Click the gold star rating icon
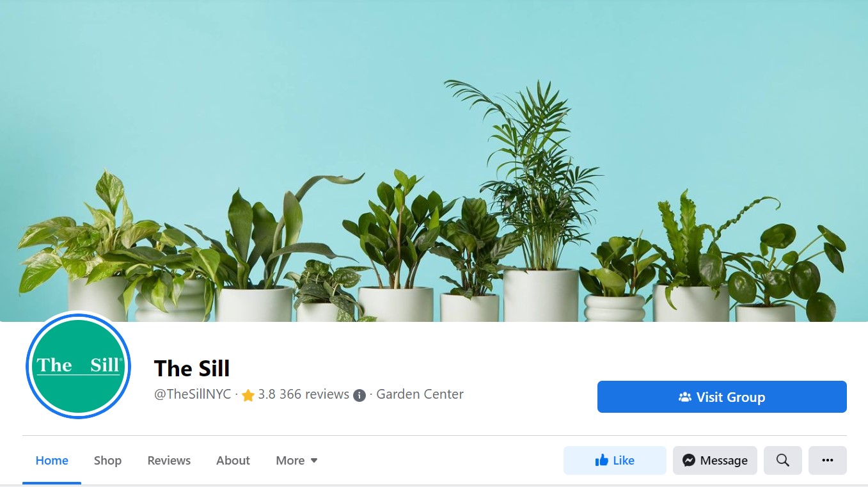The height and width of the screenshot is (487, 868). click(248, 395)
